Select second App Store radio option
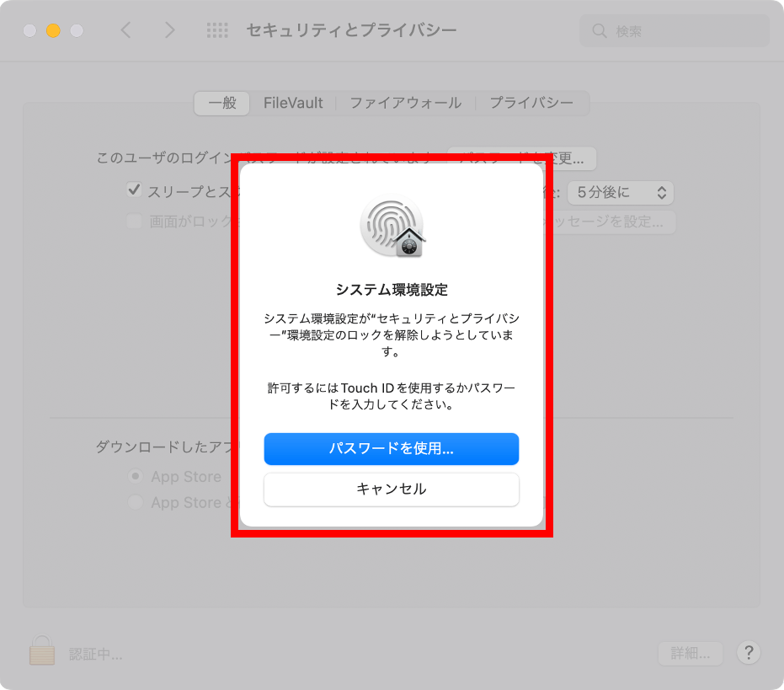 [135, 502]
